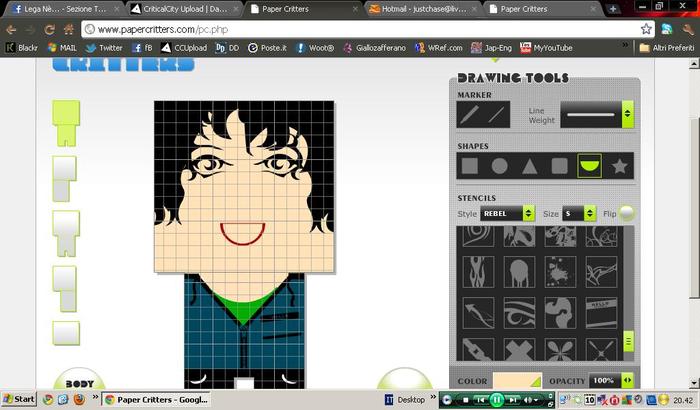Click the red smile on critter face

242,234
